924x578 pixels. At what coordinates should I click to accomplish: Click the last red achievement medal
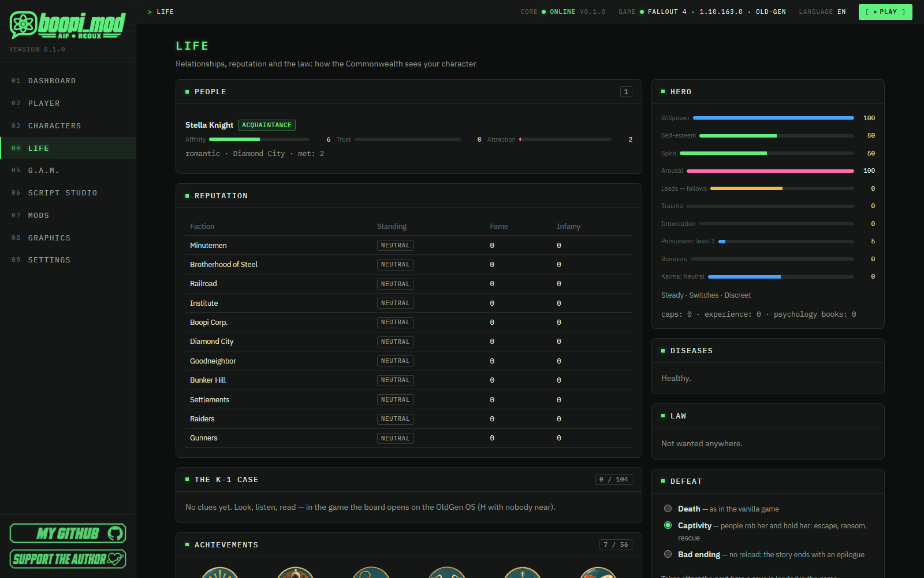point(598,572)
